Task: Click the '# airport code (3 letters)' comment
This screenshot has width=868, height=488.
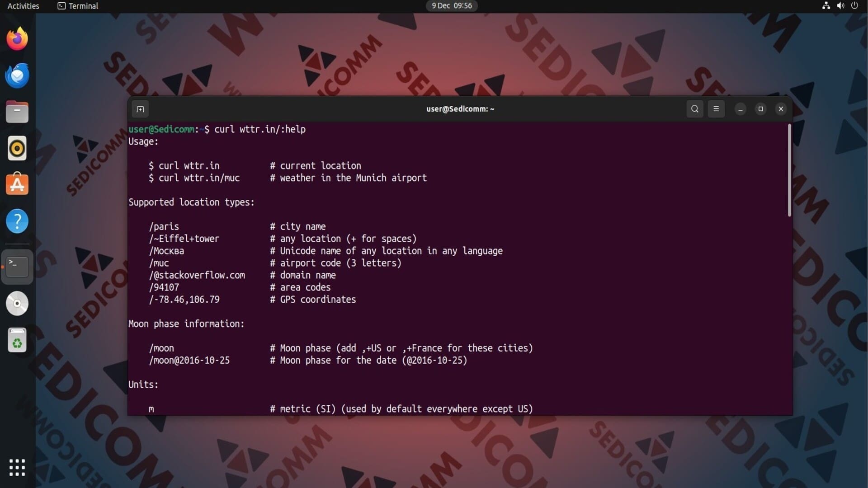Action: tap(335, 263)
